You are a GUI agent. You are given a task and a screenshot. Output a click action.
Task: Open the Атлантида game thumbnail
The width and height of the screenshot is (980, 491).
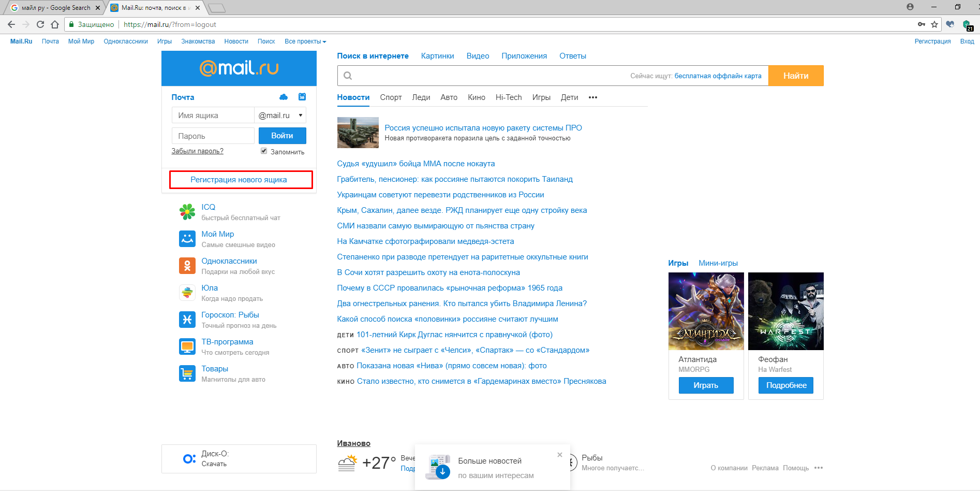[706, 311]
